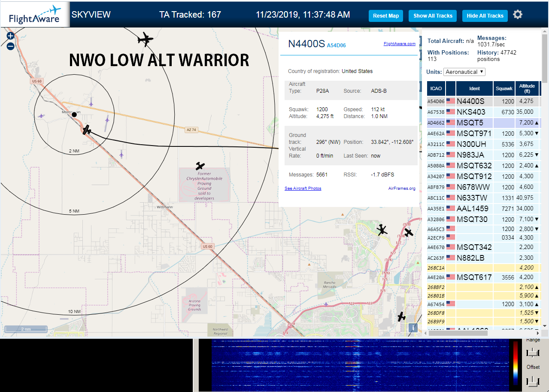Click Hide All Tracks
The image size is (549, 392).
point(485,16)
